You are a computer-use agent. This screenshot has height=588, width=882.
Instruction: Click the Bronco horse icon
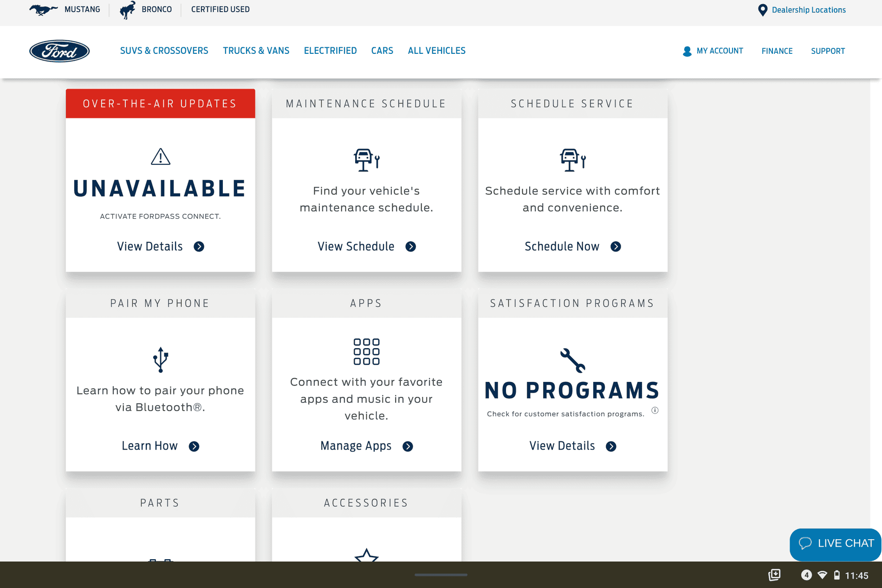(128, 10)
